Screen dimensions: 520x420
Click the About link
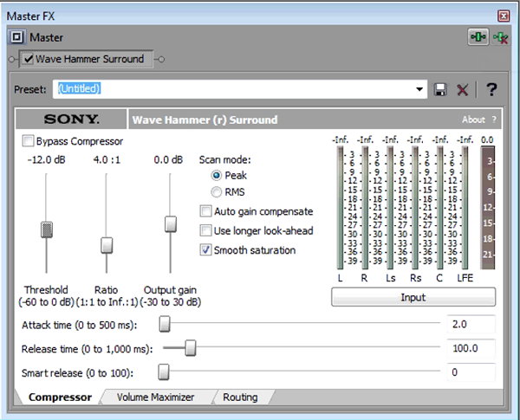coord(473,120)
